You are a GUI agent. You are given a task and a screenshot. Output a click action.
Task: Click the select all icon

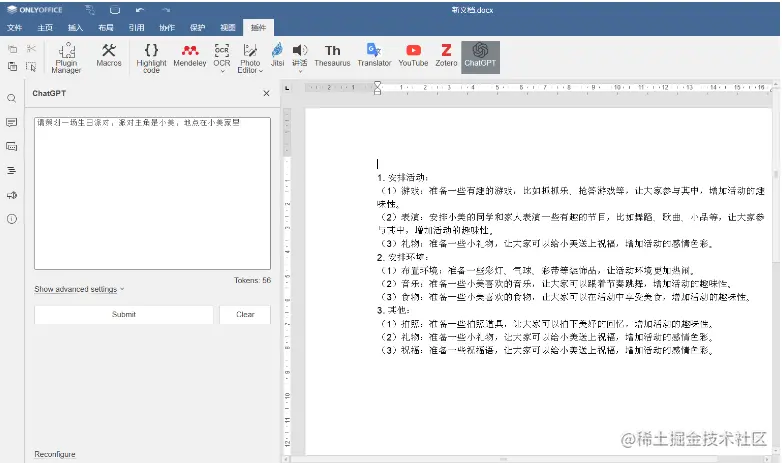pyautogui.click(x=31, y=66)
